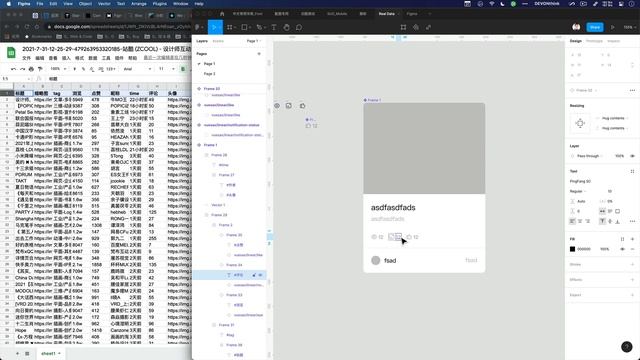Open first Hug contents resizing dropdown
This screenshot has height=360, width=640.
[x=614, y=118]
